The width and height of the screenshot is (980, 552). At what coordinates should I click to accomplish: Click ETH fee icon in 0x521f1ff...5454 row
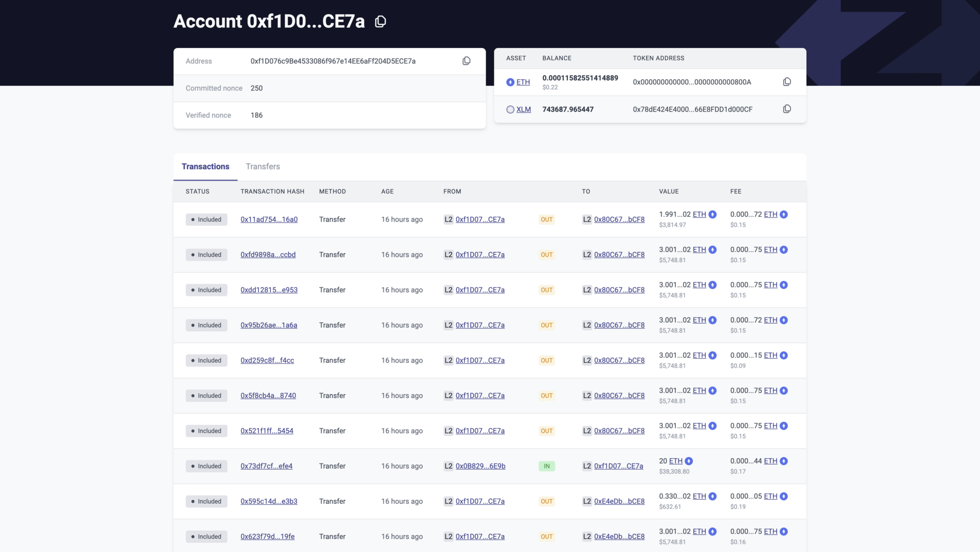tap(784, 426)
